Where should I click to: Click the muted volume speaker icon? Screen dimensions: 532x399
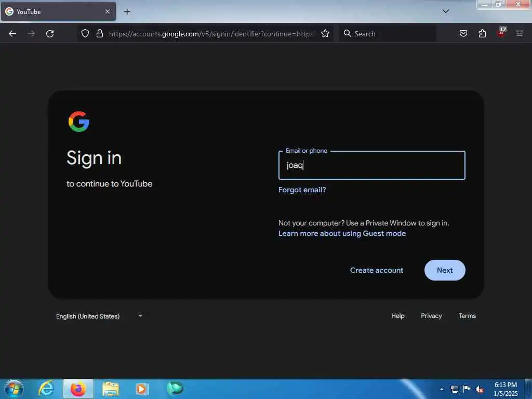point(480,390)
